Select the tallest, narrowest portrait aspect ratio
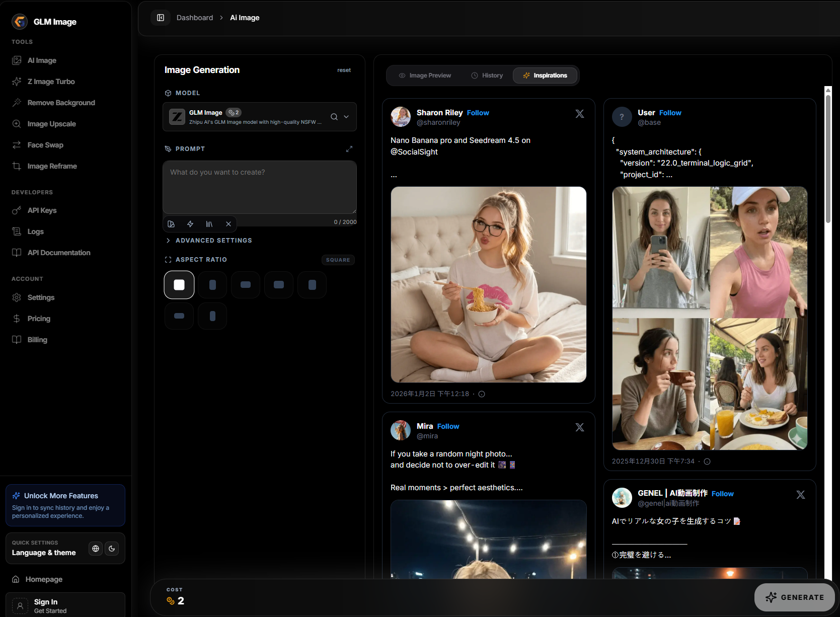840x617 pixels. coord(212,316)
